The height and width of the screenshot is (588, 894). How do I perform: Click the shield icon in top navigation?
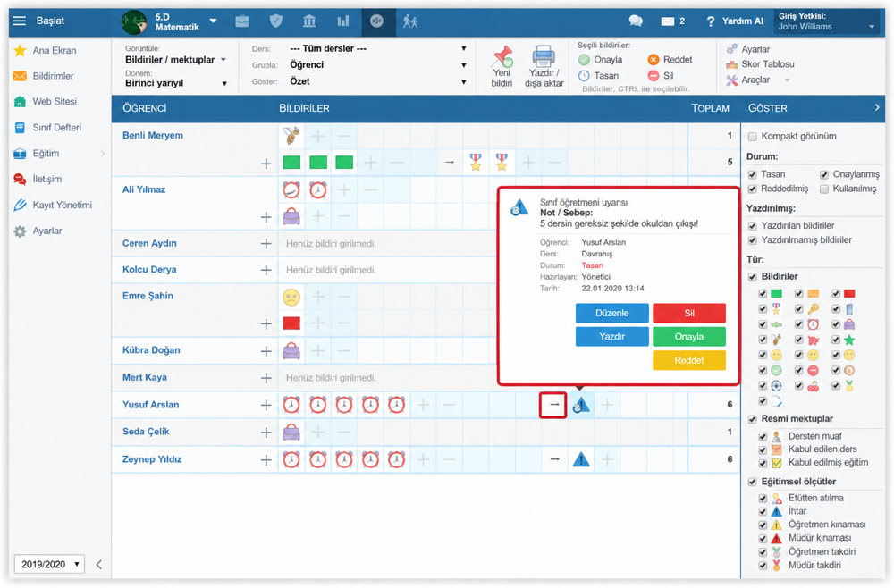[276, 21]
